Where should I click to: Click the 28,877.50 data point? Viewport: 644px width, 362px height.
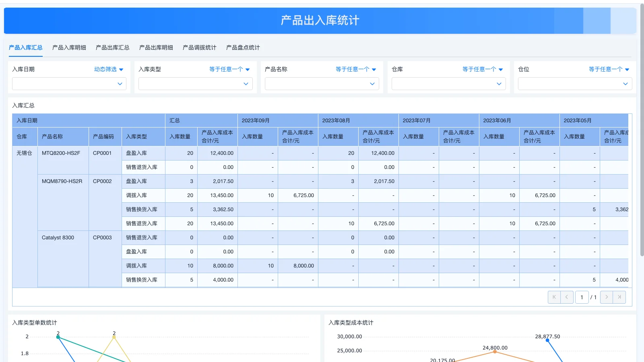coord(547,340)
